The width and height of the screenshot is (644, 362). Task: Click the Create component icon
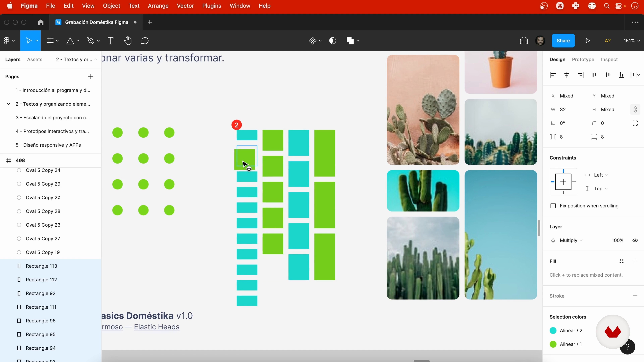point(312,40)
